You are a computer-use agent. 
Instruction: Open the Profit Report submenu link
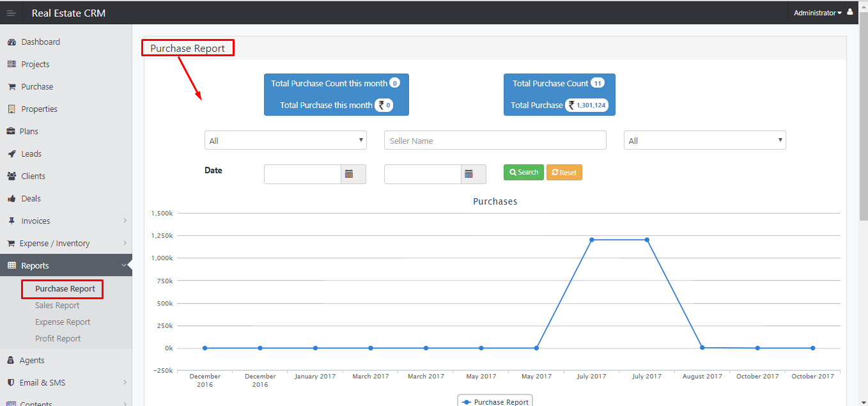tap(58, 339)
